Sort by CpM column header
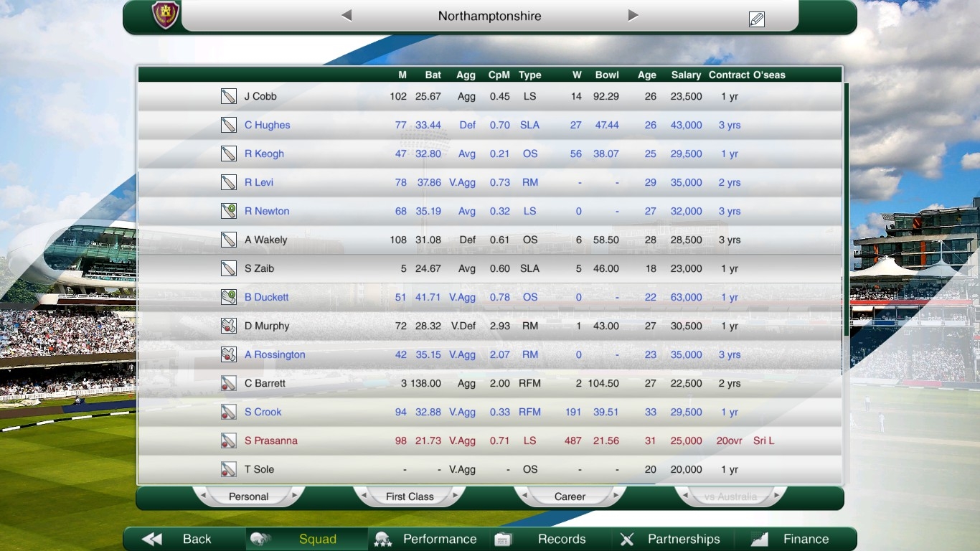This screenshot has width=980, height=551. click(x=499, y=75)
